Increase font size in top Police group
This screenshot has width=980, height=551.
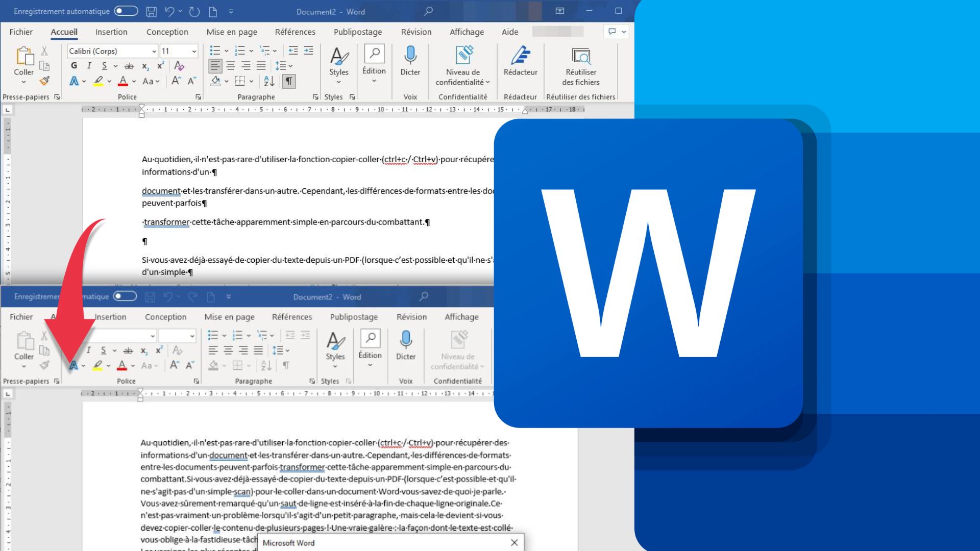click(x=176, y=81)
